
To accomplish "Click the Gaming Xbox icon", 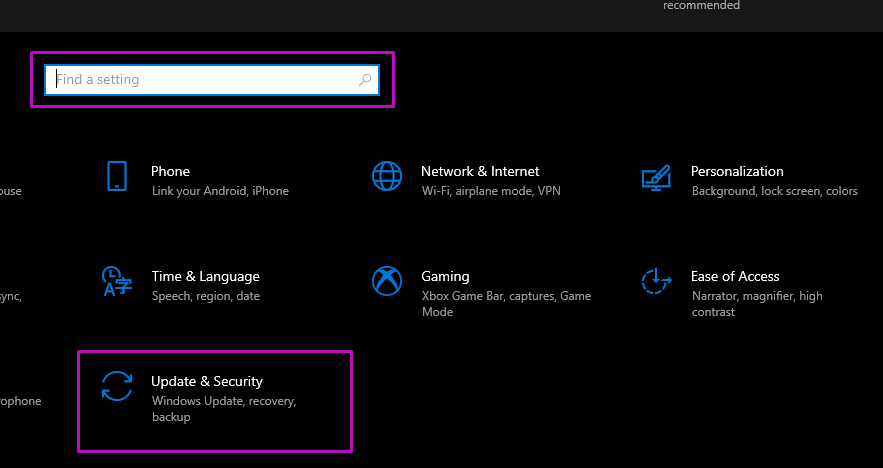I will click(387, 281).
